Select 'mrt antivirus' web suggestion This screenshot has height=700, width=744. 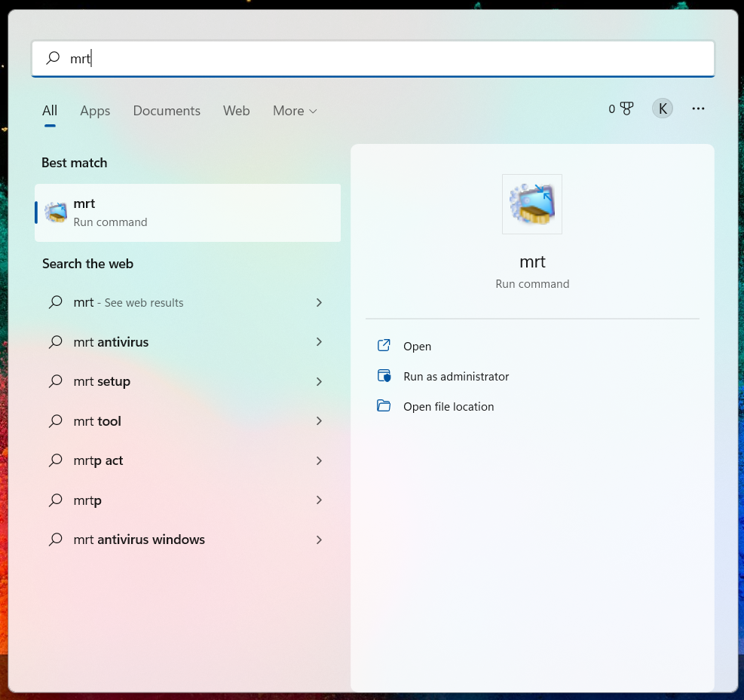pyautogui.click(x=188, y=342)
